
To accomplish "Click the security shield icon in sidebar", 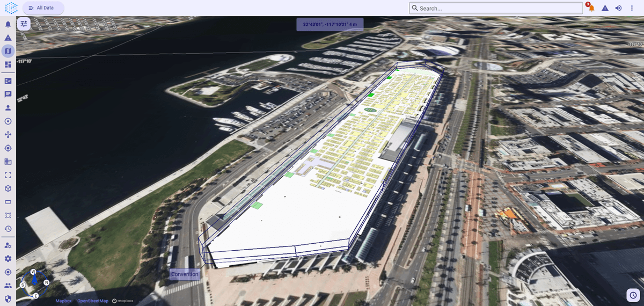I will point(8,298).
